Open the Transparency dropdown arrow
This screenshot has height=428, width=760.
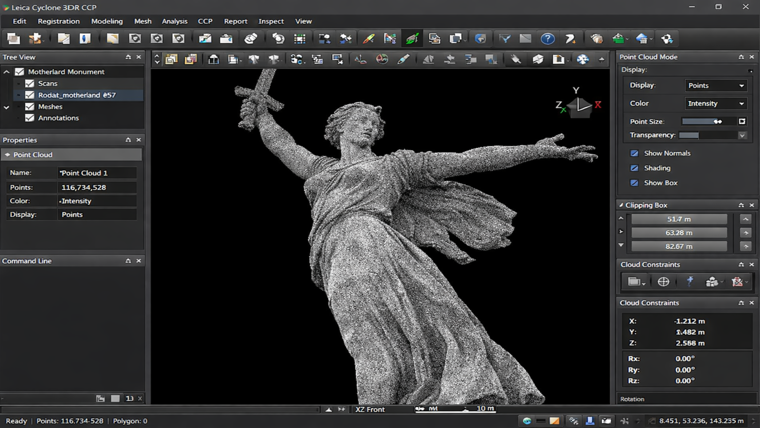point(742,135)
